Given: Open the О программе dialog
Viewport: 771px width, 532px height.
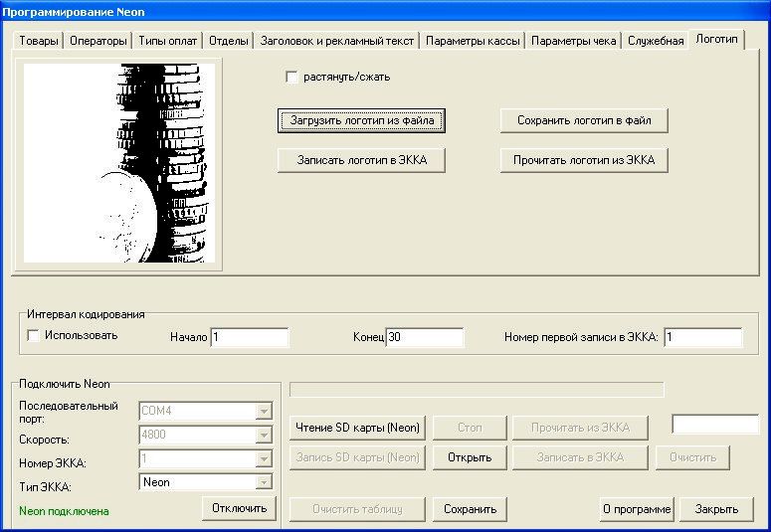Looking at the screenshot, I should [637, 509].
